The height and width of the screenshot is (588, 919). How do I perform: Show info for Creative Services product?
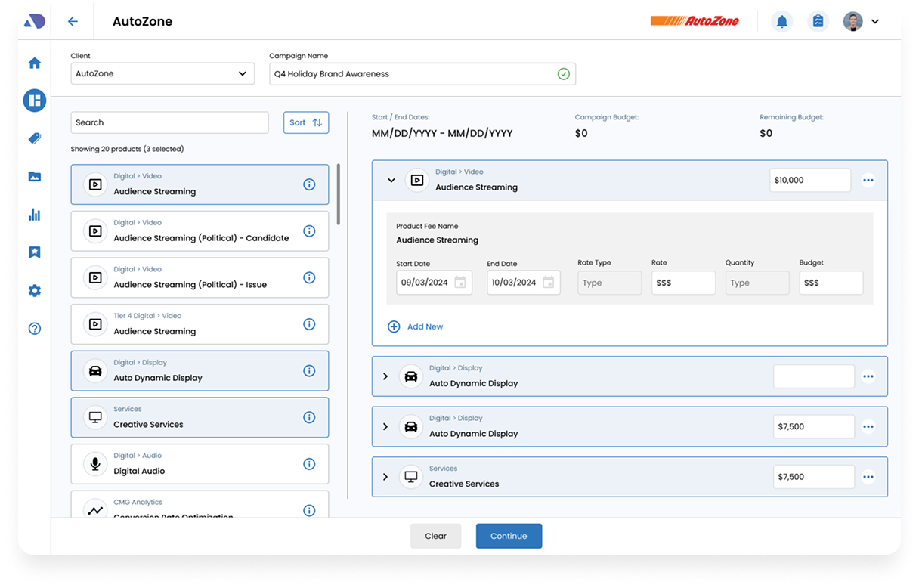[x=309, y=417]
